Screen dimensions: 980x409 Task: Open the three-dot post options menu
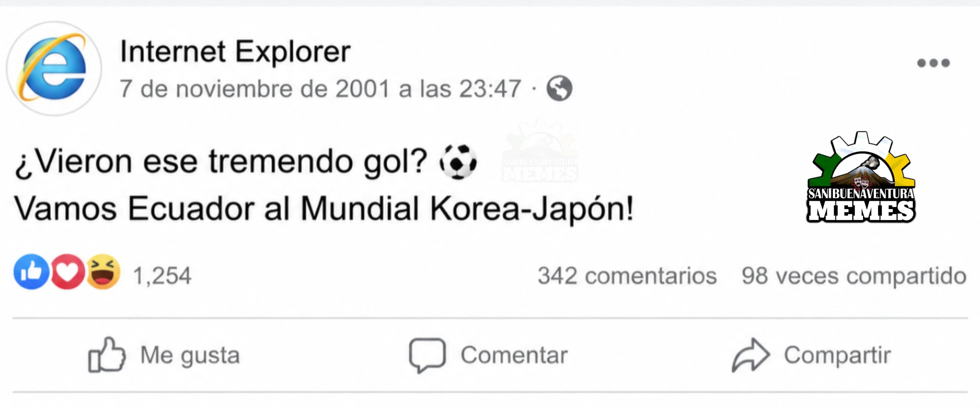click(934, 63)
